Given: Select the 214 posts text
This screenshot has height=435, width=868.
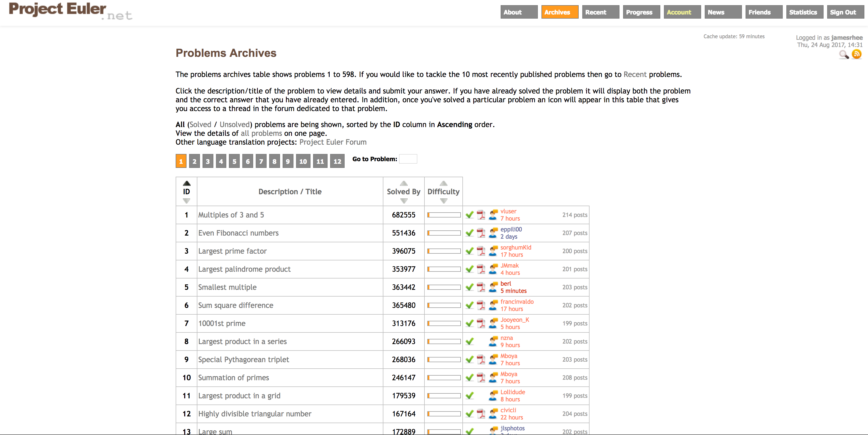Looking at the screenshot, I should 575,215.
